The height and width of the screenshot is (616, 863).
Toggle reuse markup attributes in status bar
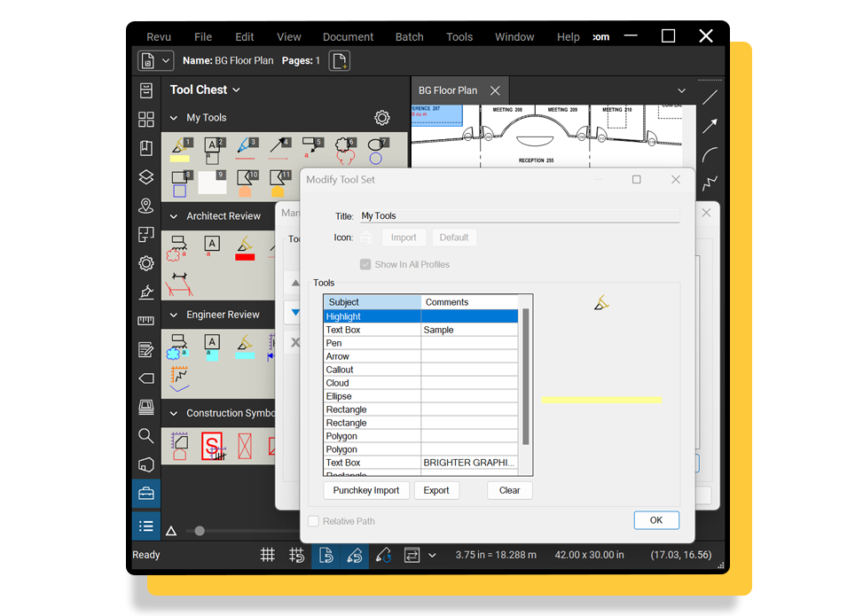point(383,555)
